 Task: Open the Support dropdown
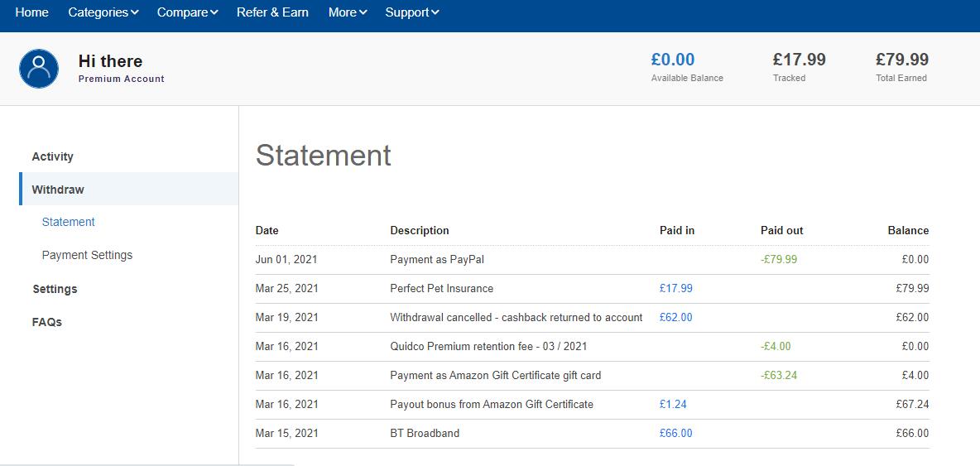click(x=412, y=12)
